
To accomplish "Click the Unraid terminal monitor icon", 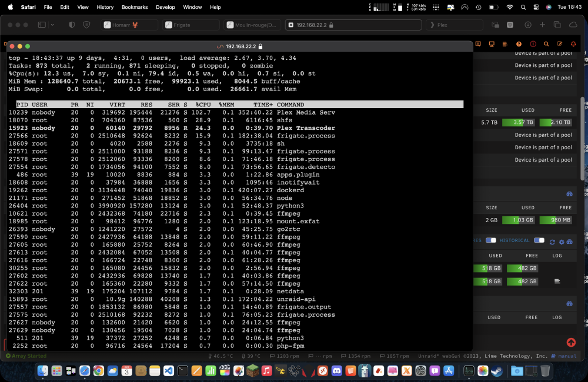I will [x=491, y=44].
